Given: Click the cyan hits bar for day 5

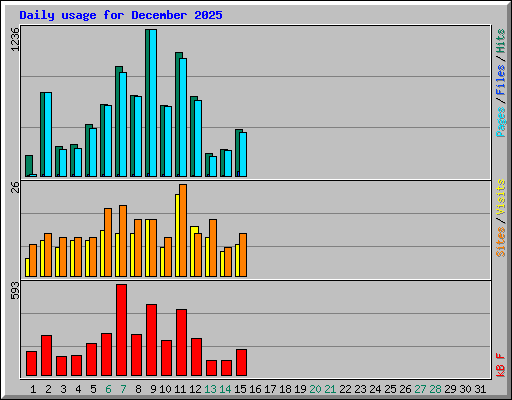Looking at the screenshot, I should tap(93, 152).
